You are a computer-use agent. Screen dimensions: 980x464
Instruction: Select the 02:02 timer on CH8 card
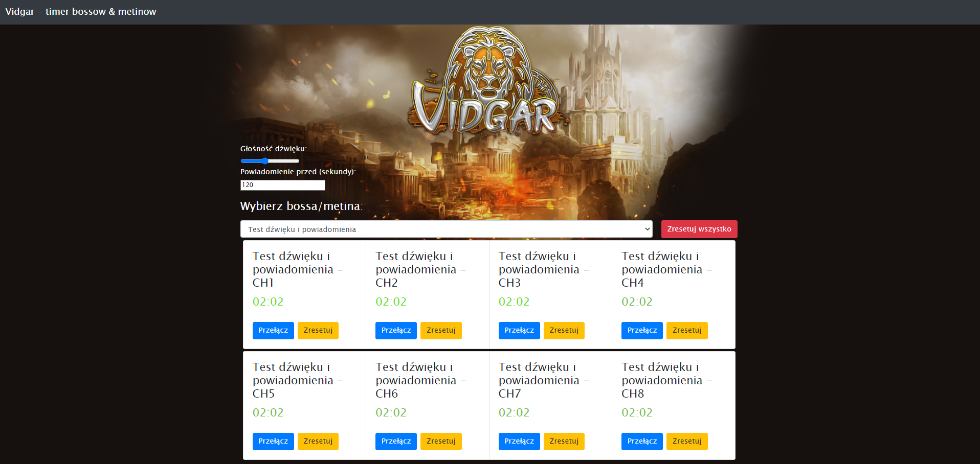point(637,413)
